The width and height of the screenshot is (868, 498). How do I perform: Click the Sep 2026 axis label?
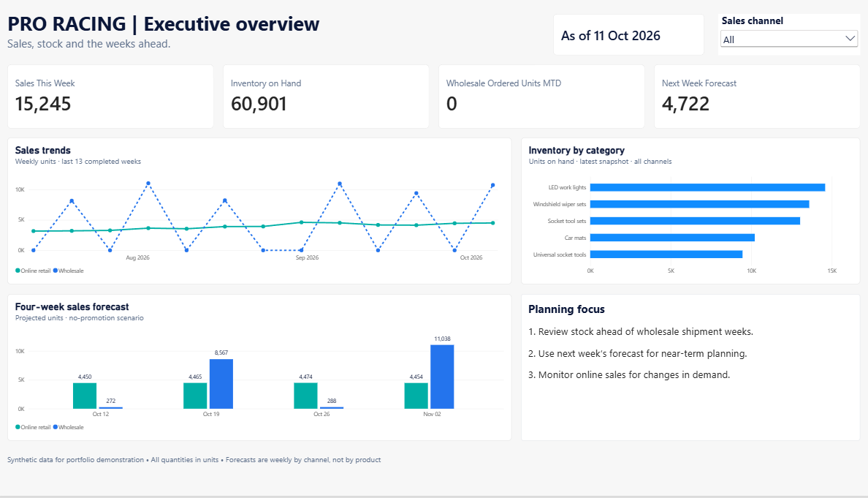[x=307, y=257]
